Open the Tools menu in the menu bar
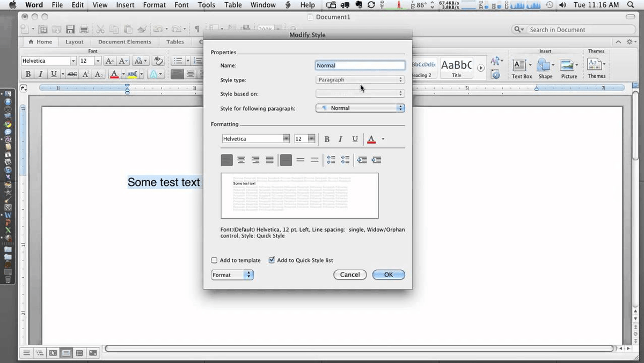The height and width of the screenshot is (363, 644). tap(206, 5)
